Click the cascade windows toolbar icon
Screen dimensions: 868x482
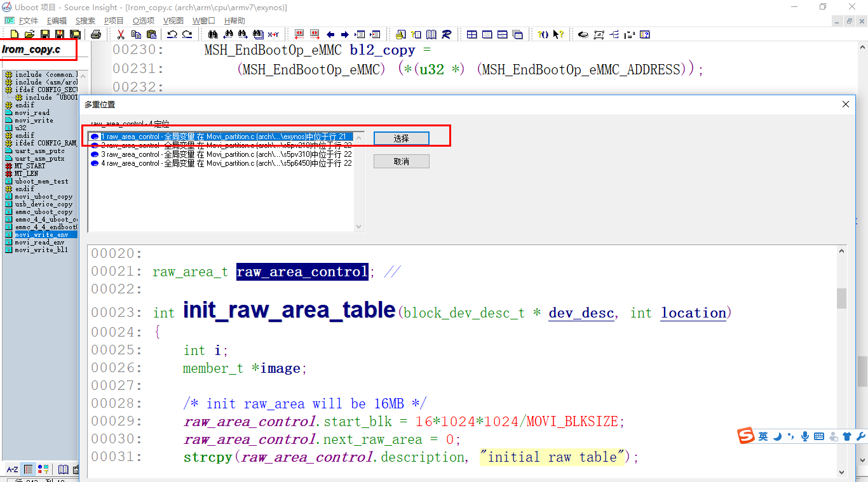coord(518,34)
